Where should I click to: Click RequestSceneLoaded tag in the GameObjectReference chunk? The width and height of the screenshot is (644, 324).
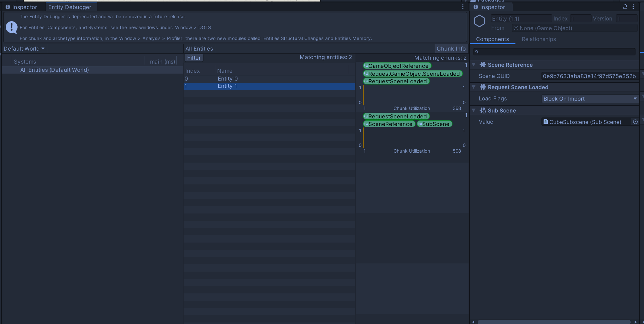click(396, 81)
